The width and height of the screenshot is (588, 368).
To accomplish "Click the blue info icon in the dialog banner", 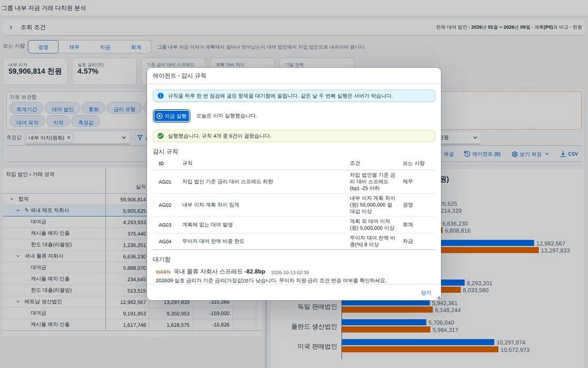I will pyautogui.click(x=160, y=96).
